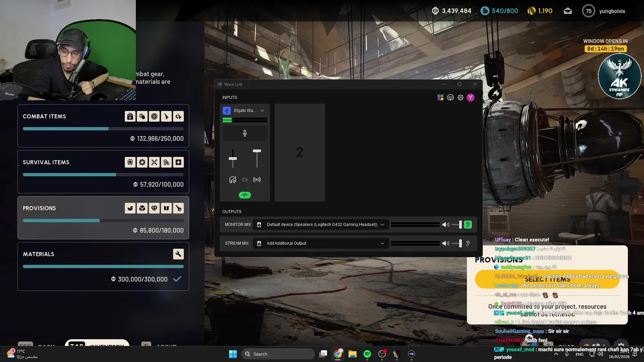Click the diamond gem icon in Provisions
644x362 pixels.
coord(154,208)
